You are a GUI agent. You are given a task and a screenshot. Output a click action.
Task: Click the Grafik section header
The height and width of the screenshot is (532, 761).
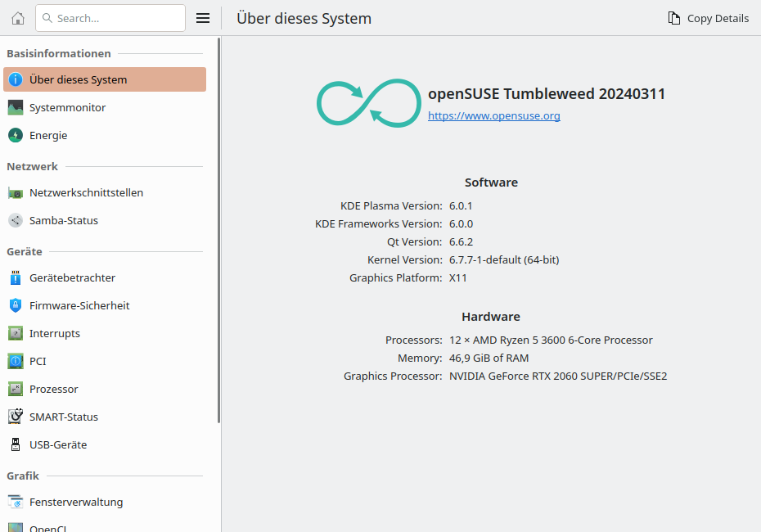[x=23, y=476]
